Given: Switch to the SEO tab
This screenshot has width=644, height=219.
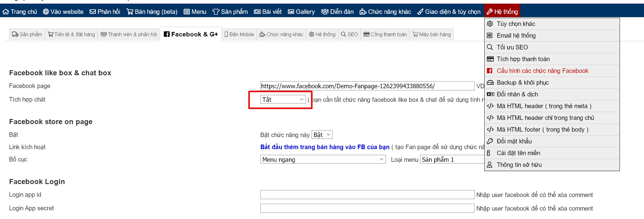Looking at the screenshot, I should click(x=349, y=34).
